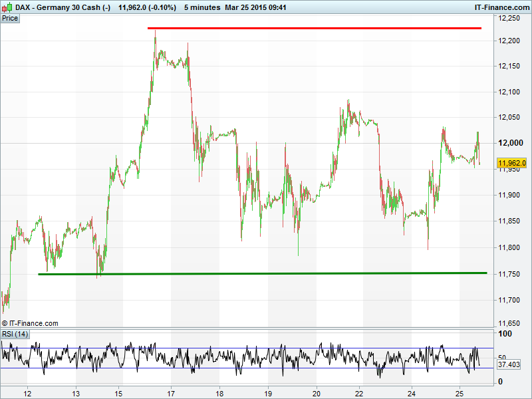Viewport: 532px width, 399px height.
Task: Select the green support line
Action: point(262,273)
